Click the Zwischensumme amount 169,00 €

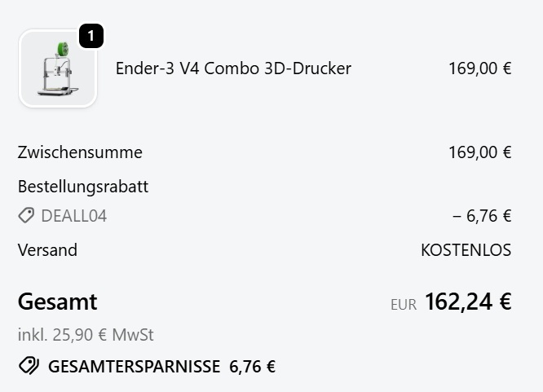[479, 152]
